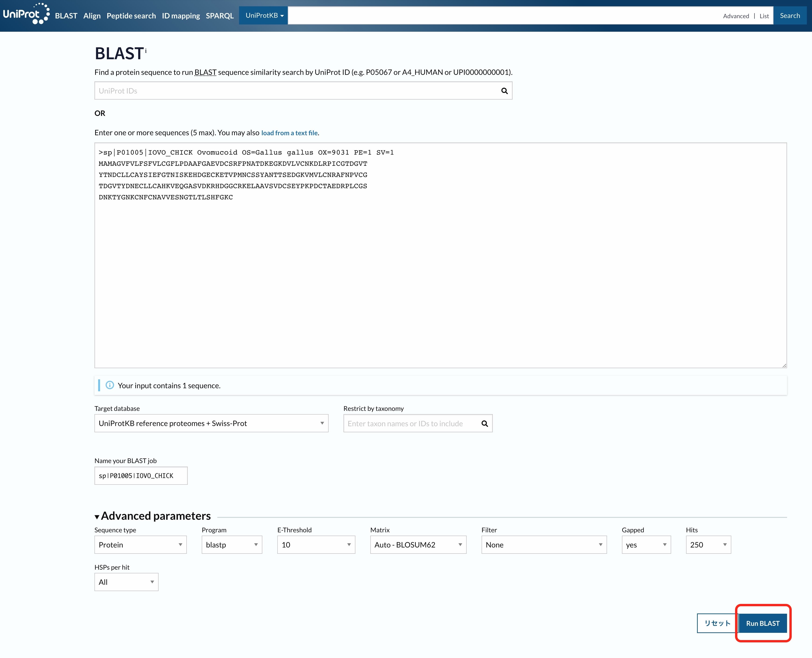Click the UniProt IDs search magnifier icon
Screen dimensions: 812x658
[504, 91]
